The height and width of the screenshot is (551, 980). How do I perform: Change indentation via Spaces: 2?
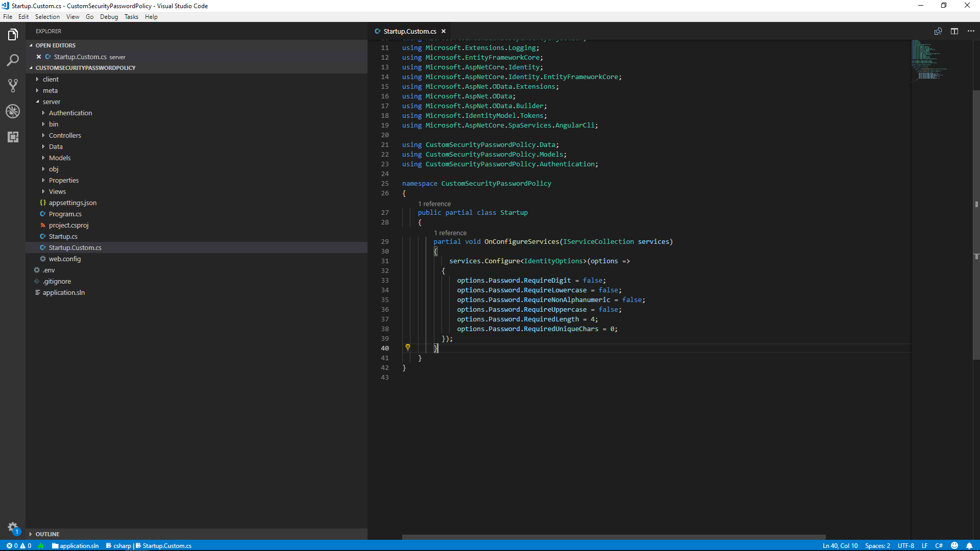pyautogui.click(x=877, y=545)
